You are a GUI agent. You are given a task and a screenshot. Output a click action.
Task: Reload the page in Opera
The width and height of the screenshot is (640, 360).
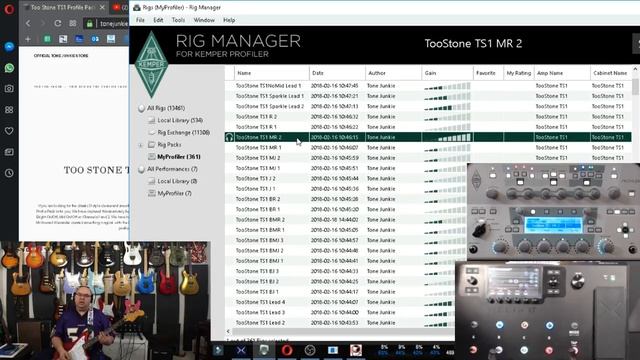58,23
